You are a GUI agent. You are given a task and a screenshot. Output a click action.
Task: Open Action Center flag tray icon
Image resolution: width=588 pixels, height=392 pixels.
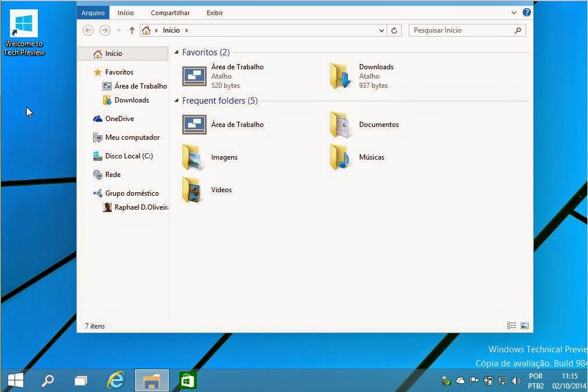pyautogui.click(x=474, y=381)
